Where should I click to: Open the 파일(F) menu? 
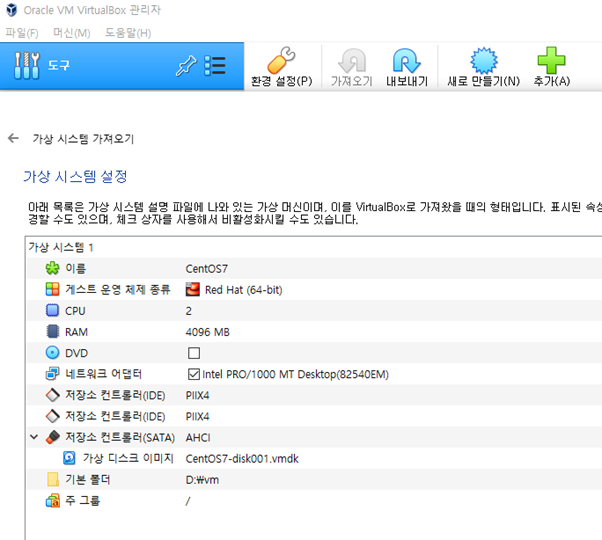pos(22,33)
